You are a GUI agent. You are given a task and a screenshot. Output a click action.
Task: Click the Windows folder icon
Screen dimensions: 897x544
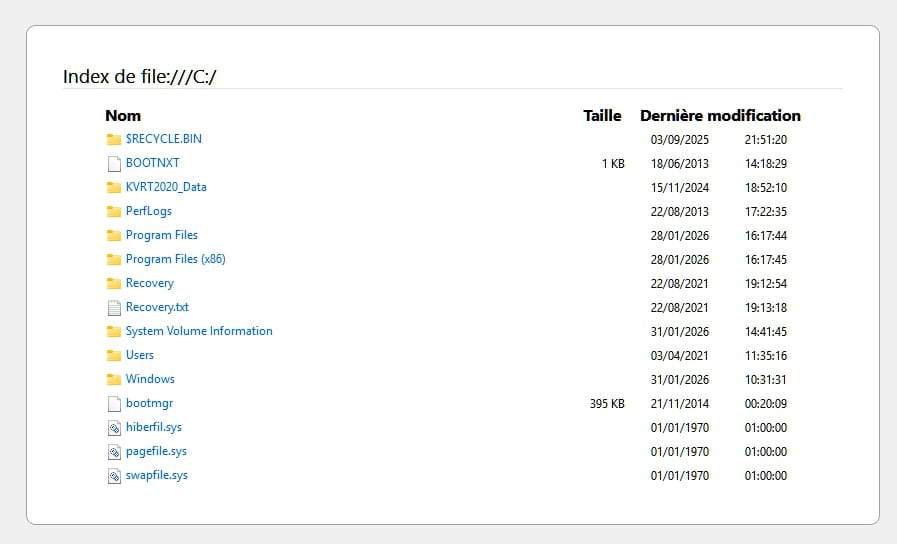(x=113, y=379)
